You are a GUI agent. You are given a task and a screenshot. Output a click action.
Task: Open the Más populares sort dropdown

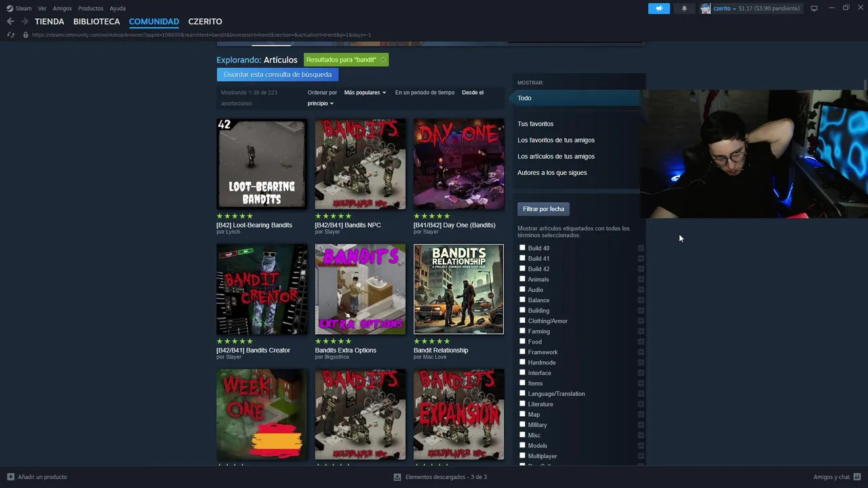(x=365, y=92)
